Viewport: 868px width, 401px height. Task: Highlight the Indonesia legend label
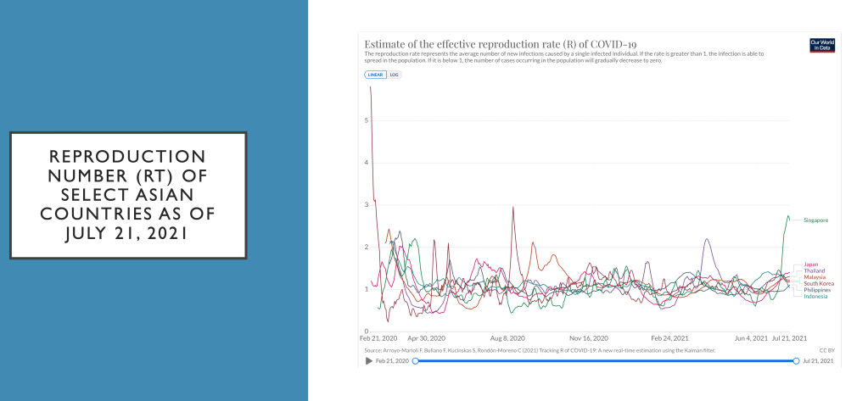point(815,296)
